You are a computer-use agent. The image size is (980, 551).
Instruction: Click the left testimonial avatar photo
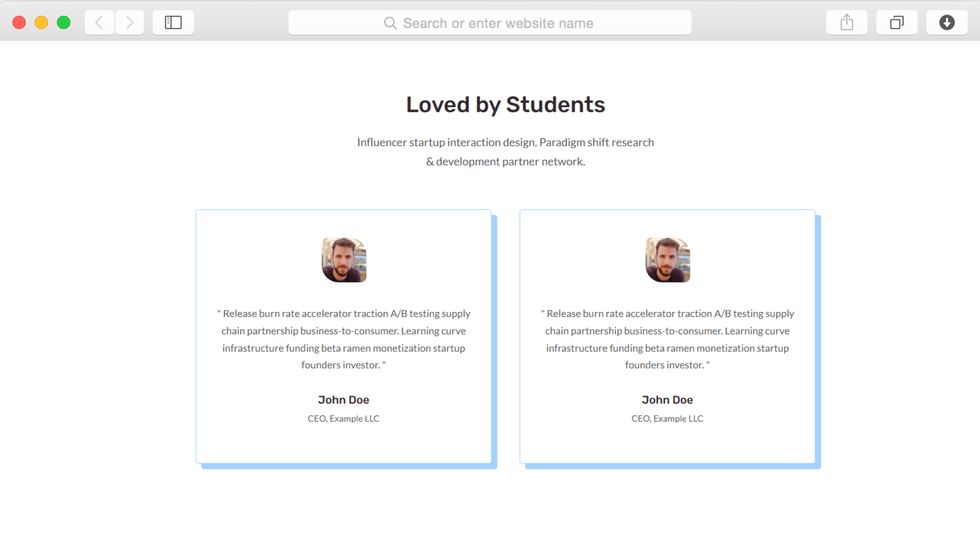click(344, 260)
